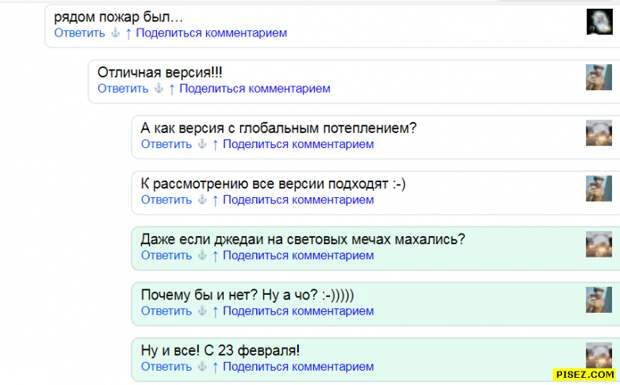620x385 pixels.
Task: Share the 'рядом пожар был…' comment
Action: tap(212, 33)
